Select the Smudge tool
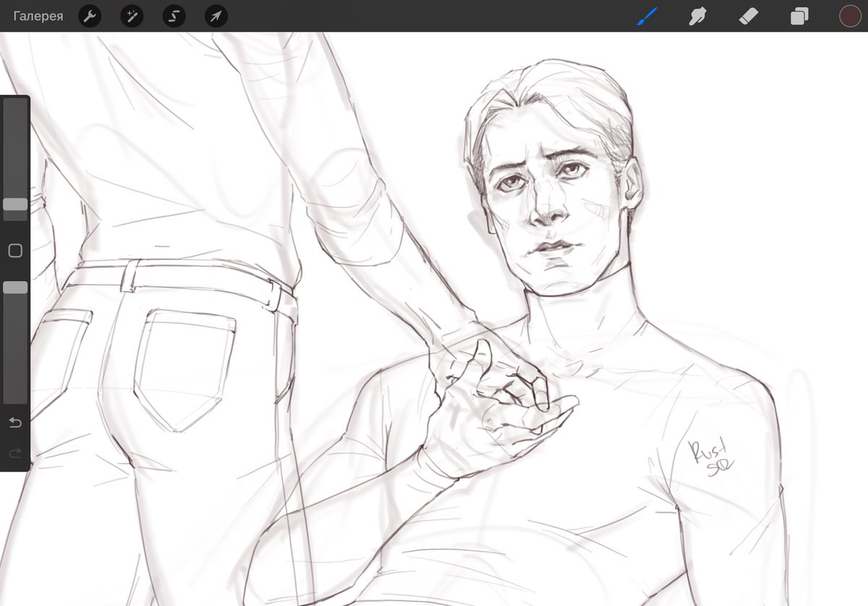The width and height of the screenshot is (868, 606). tap(697, 16)
